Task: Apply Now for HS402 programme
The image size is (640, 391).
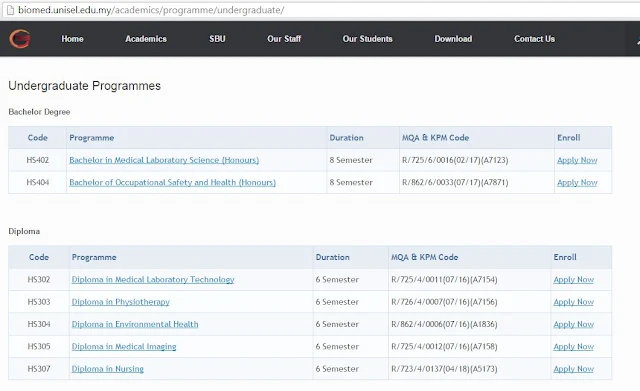Action: pyautogui.click(x=577, y=160)
